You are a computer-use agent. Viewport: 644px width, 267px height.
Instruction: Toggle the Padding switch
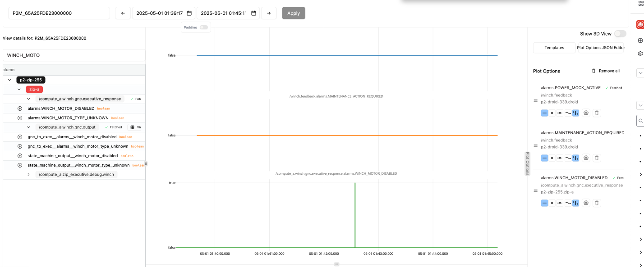pos(204,27)
